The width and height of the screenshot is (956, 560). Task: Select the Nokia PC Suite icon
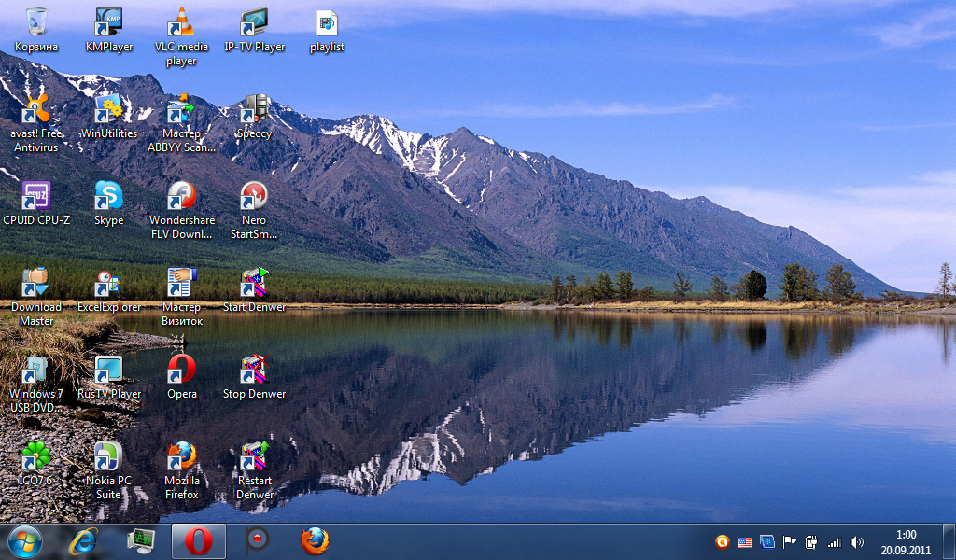point(108,457)
